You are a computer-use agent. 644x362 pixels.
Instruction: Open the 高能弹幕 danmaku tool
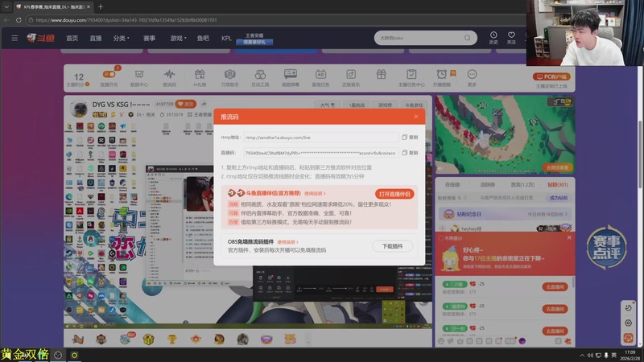(291, 78)
